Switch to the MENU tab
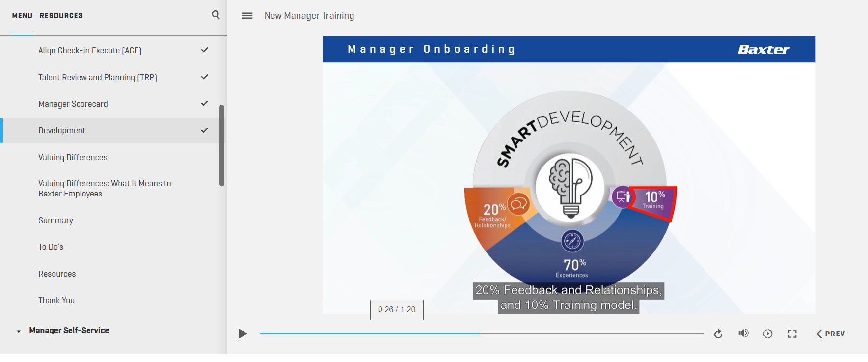The image size is (868, 362). 22,16
